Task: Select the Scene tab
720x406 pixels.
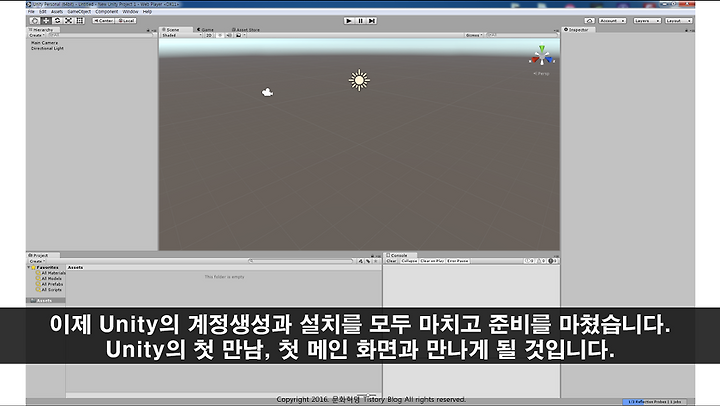Action: pos(176,29)
